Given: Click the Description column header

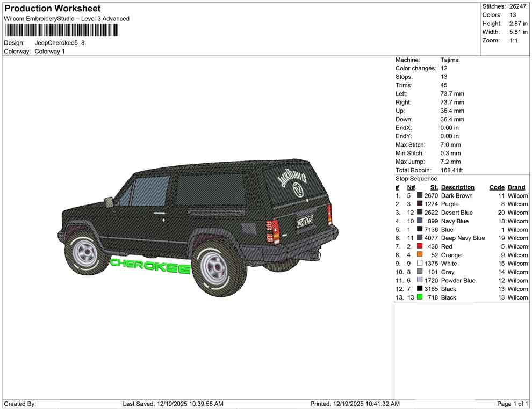Looking at the screenshot, I should tap(457, 187).
